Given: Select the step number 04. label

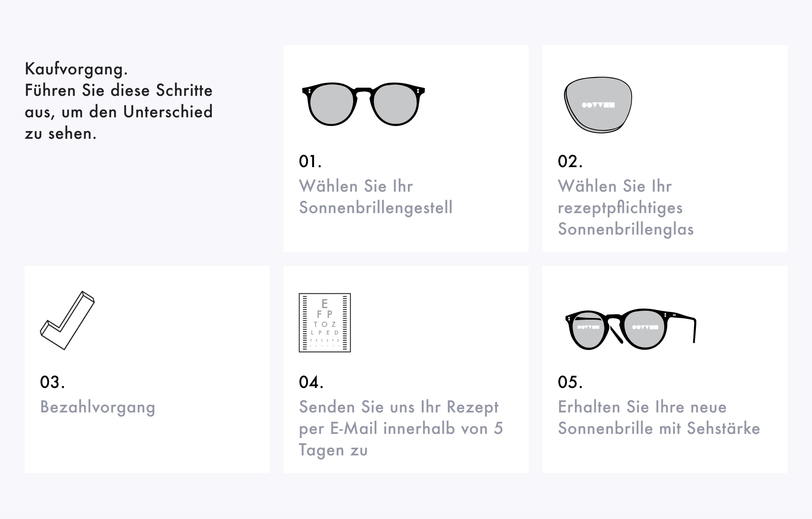Looking at the screenshot, I should [311, 382].
